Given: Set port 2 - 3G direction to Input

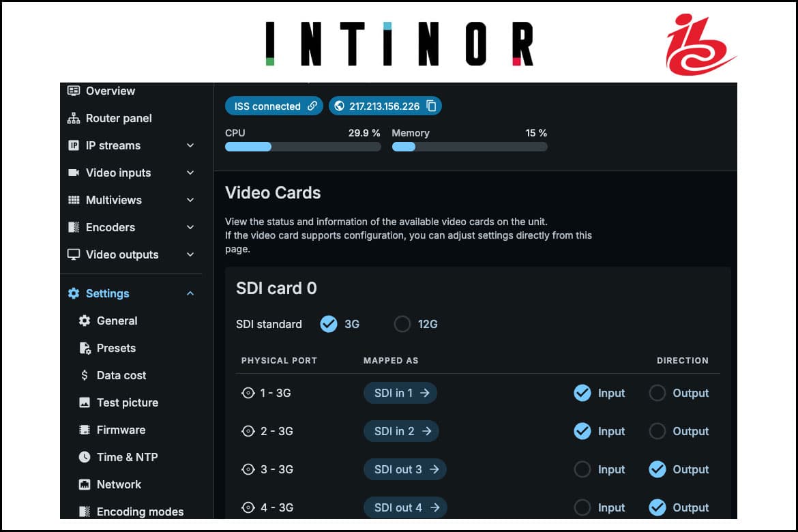Looking at the screenshot, I should pos(582,431).
